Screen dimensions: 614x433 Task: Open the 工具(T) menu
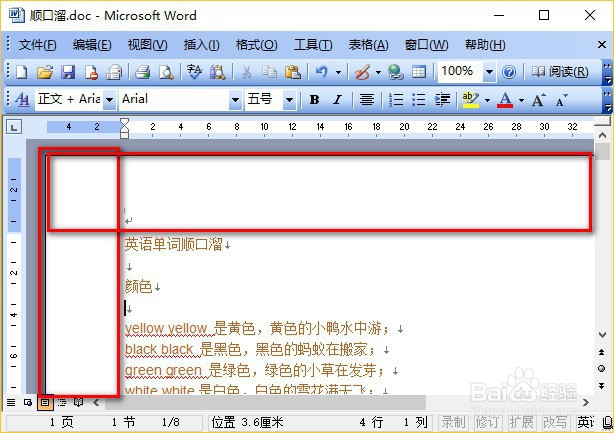point(313,45)
